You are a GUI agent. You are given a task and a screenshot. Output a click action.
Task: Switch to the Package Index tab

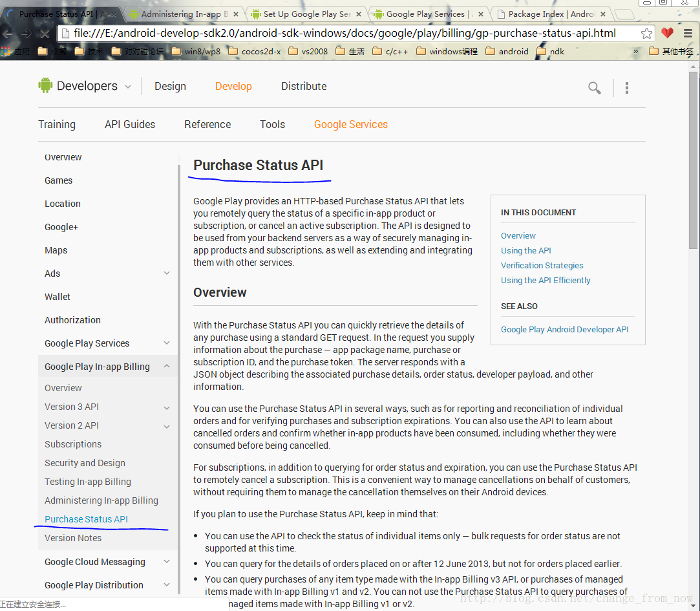pos(551,14)
